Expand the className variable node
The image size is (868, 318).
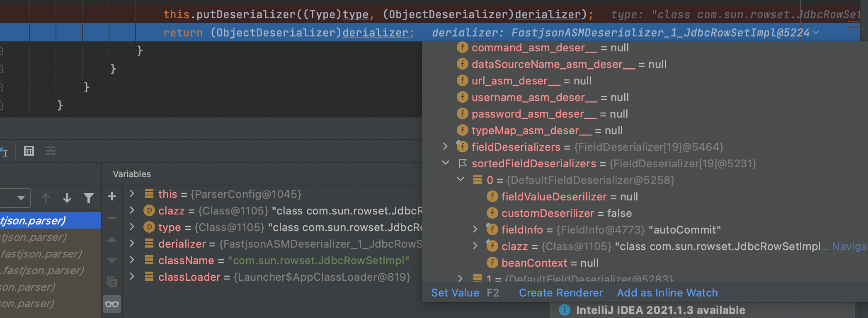pyautogui.click(x=132, y=260)
